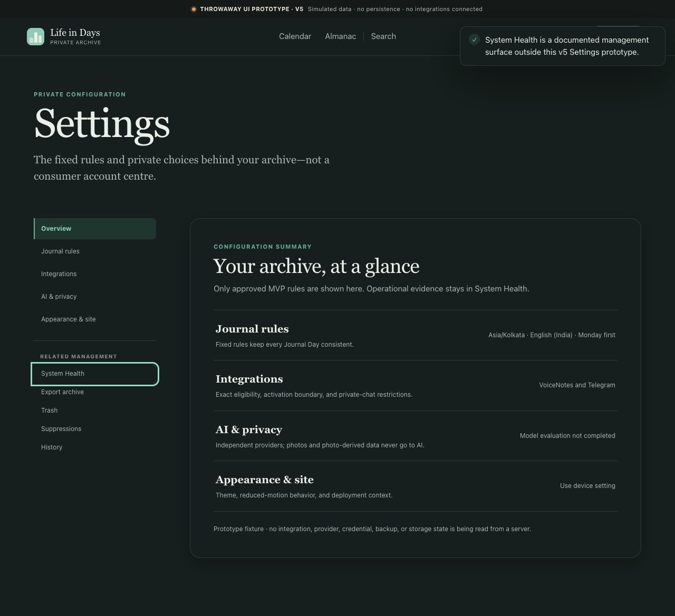
Task: Click the 'Prototype fixture · no integration' footer note
Action: [372, 529]
